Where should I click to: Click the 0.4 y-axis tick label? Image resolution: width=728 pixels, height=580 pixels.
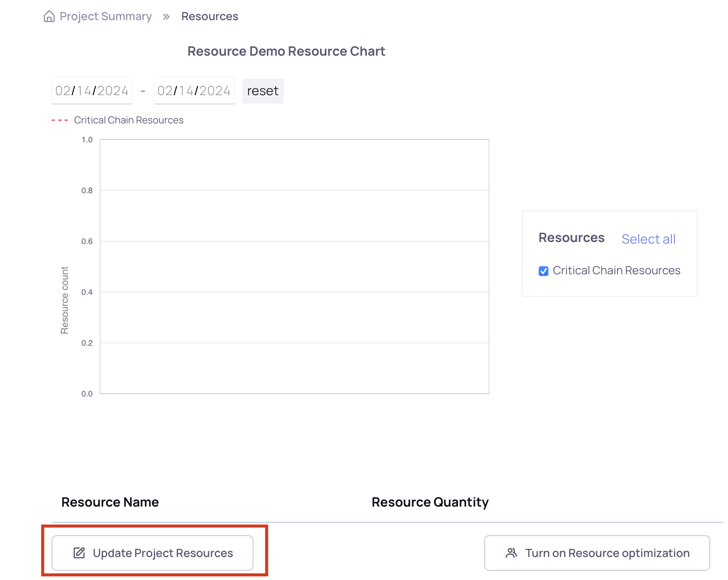pyautogui.click(x=87, y=292)
